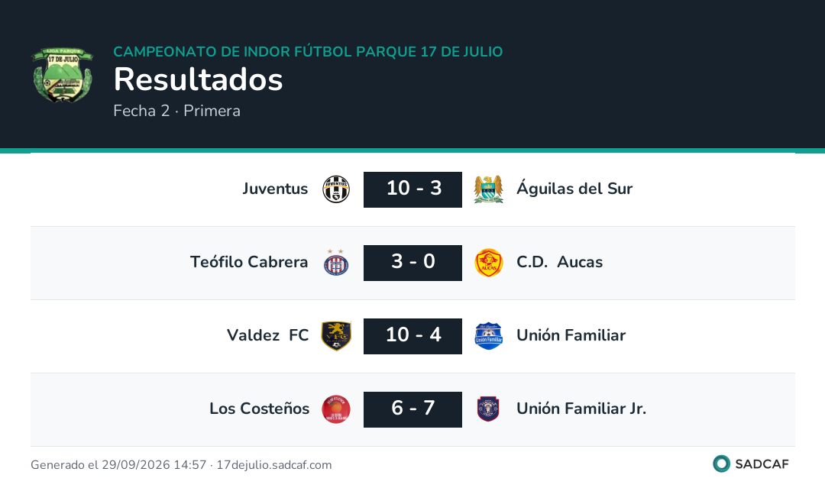
Task: Select the 10 - 3 score box
Action: pos(412,189)
